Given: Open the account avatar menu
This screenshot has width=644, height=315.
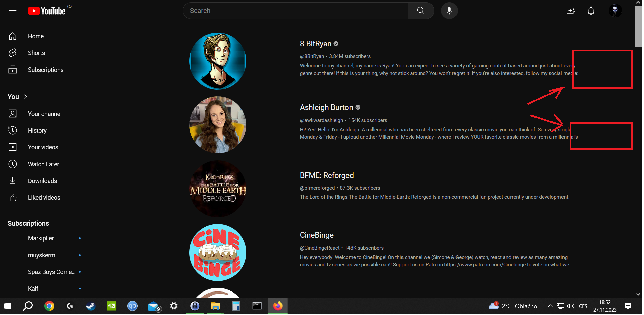Looking at the screenshot, I should pyautogui.click(x=615, y=11).
